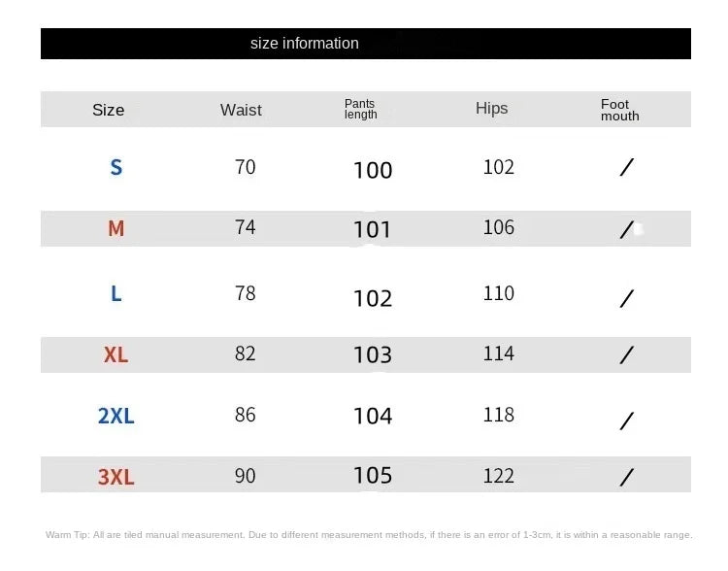
Task: Click the foot mouth slash in S row
Action: pos(627,168)
